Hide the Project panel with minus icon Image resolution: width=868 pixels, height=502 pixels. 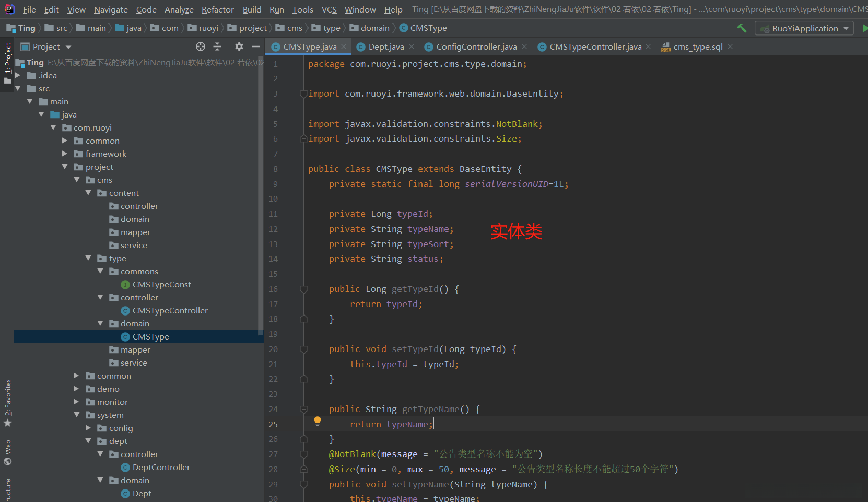click(255, 47)
